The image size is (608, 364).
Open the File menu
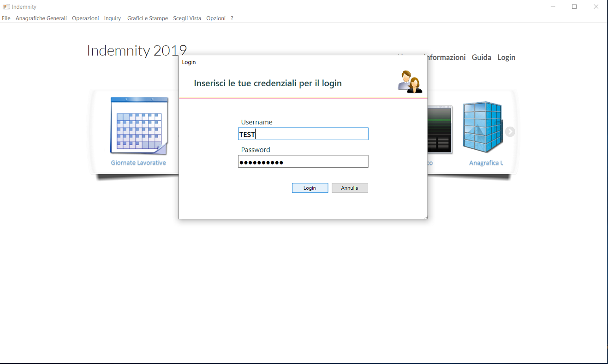[x=6, y=18]
